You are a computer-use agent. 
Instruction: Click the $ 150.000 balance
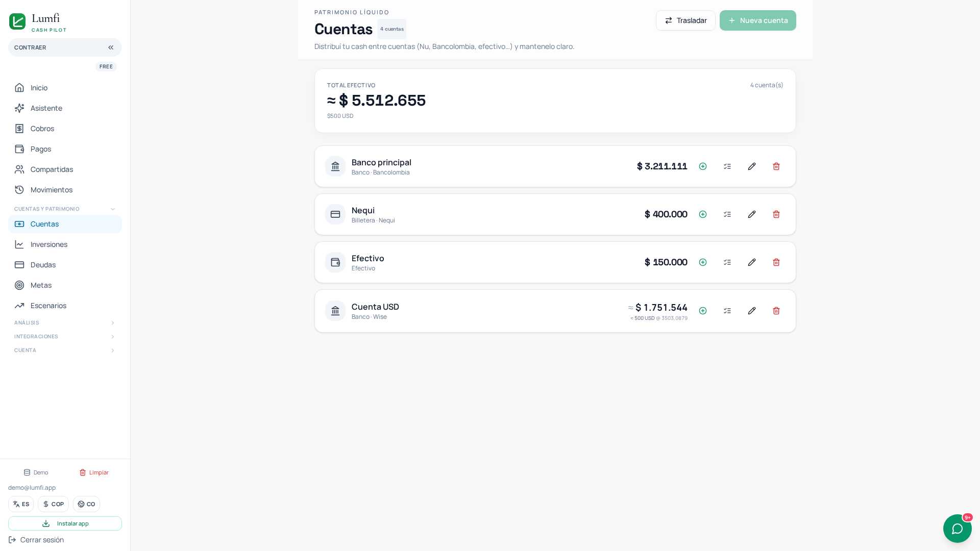click(x=666, y=262)
